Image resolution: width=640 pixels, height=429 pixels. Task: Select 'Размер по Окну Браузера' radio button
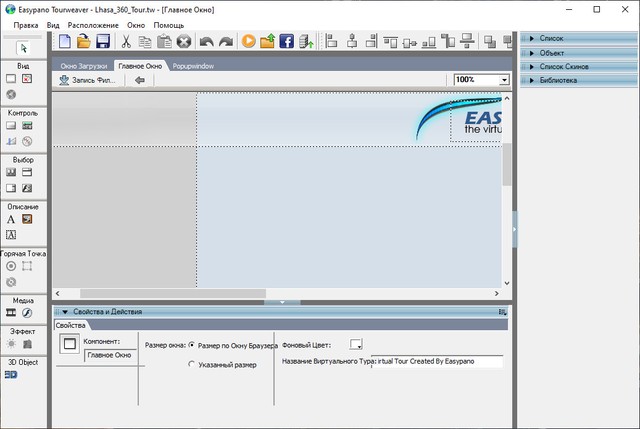(191, 345)
